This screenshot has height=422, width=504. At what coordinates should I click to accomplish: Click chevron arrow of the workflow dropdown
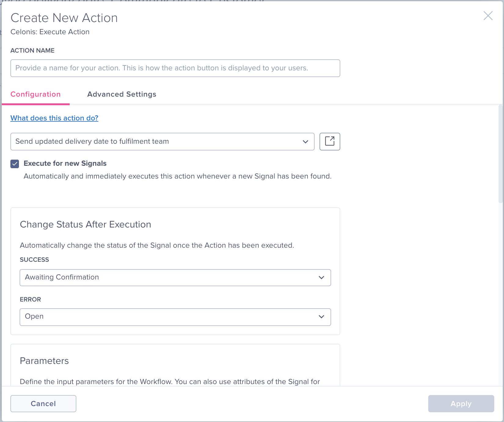coord(305,142)
